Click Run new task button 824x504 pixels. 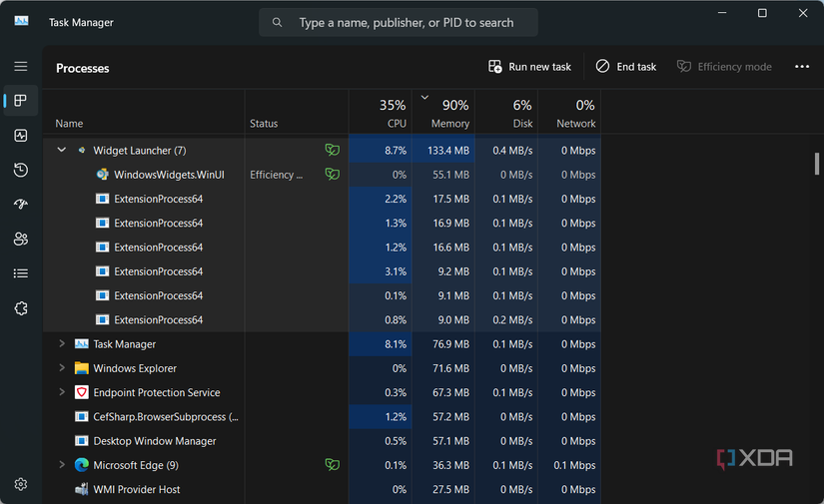(529, 67)
